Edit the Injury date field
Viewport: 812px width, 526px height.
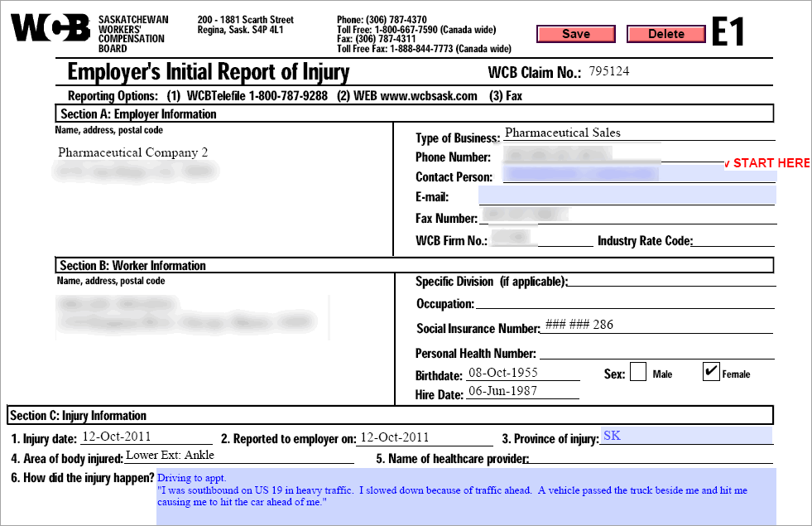(x=145, y=437)
